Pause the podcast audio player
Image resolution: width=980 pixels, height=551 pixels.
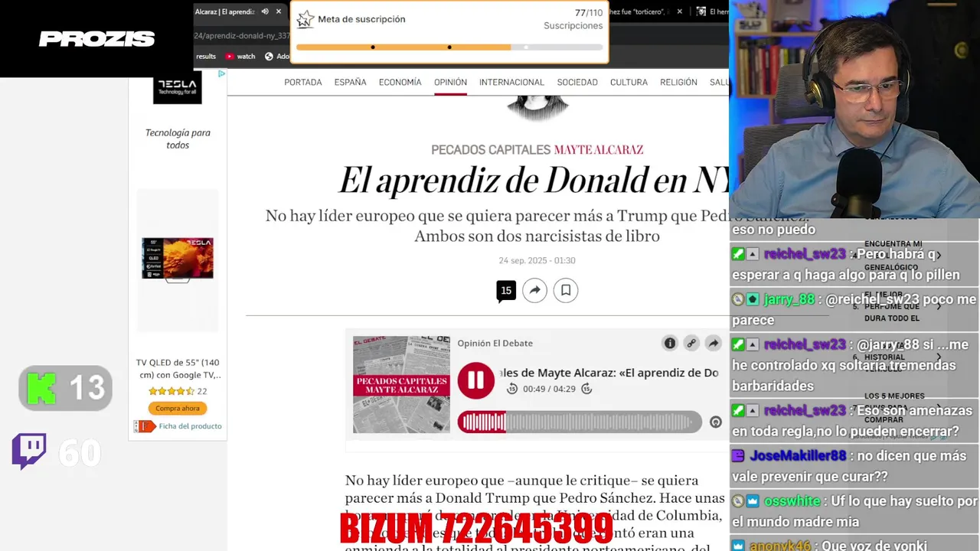click(475, 380)
